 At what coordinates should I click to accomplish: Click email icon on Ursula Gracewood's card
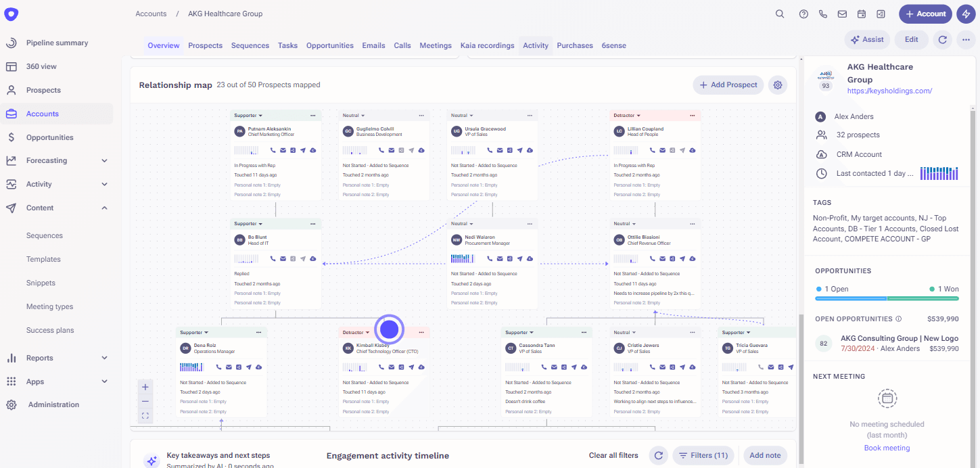tap(500, 150)
